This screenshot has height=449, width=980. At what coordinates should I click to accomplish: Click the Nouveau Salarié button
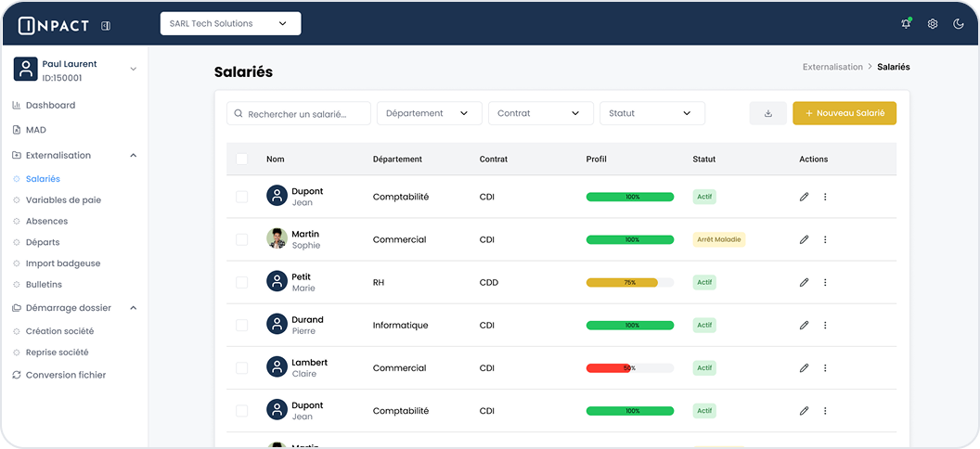click(x=845, y=114)
